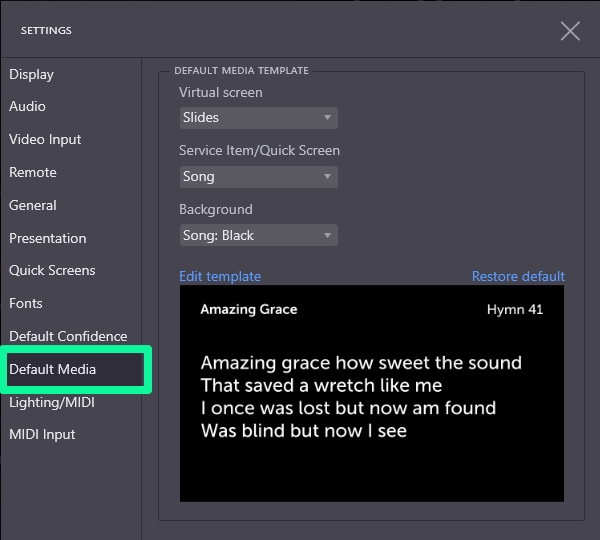Screen dimensions: 600x540
Task: Open the Display settings section
Action: (x=32, y=74)
